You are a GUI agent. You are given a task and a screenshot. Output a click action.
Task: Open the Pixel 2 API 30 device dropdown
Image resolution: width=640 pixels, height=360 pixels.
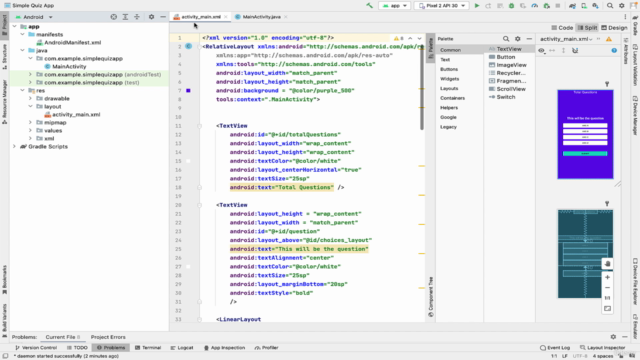pos(442,6)
